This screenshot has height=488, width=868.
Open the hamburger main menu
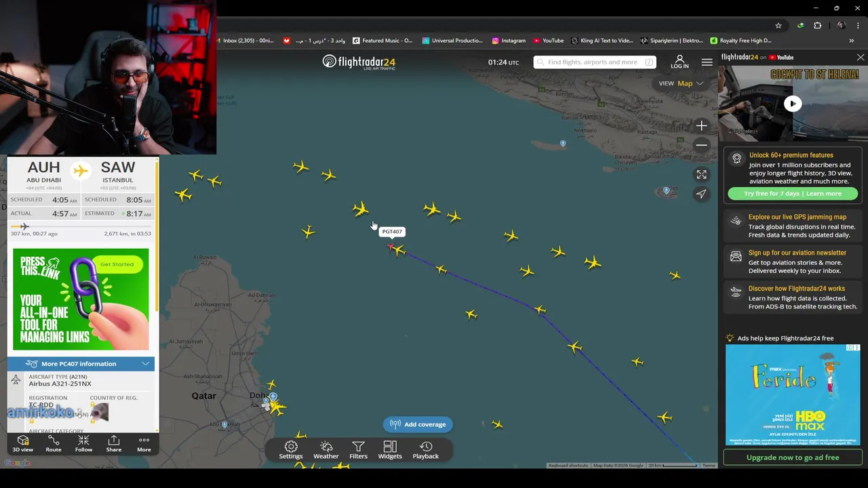click(707, 62)
